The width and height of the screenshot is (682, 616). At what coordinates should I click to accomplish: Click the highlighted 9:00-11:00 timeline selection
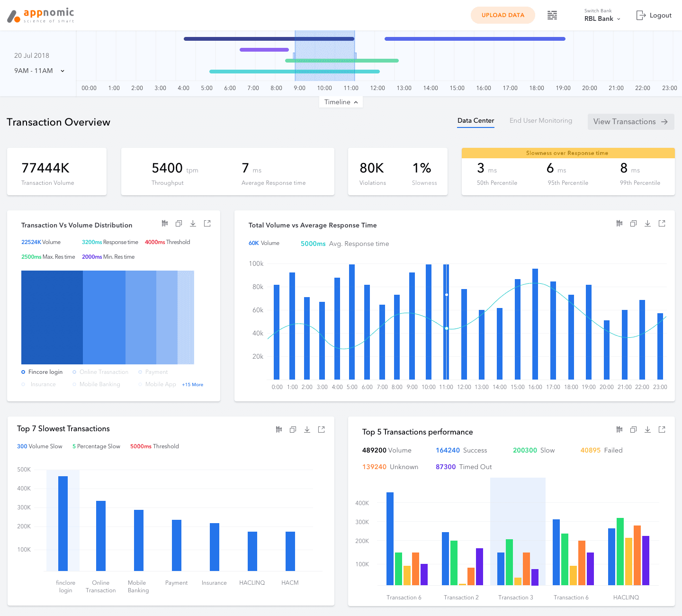(325, 56)
